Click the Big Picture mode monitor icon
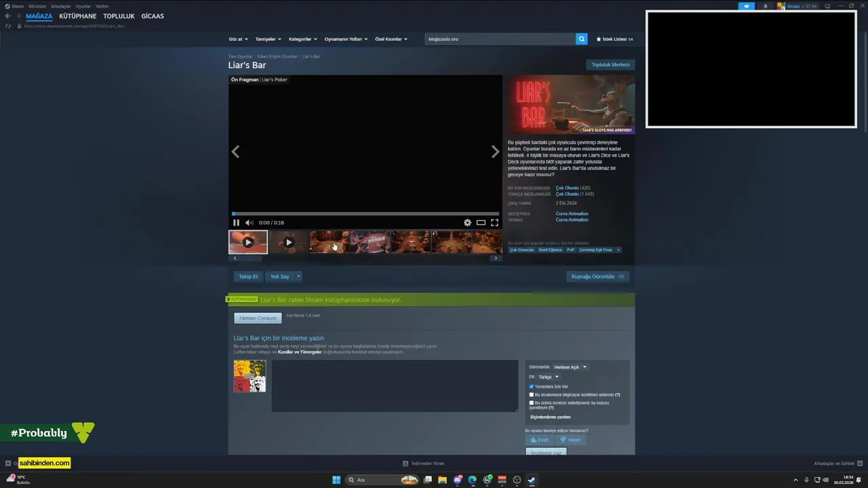 827,6
